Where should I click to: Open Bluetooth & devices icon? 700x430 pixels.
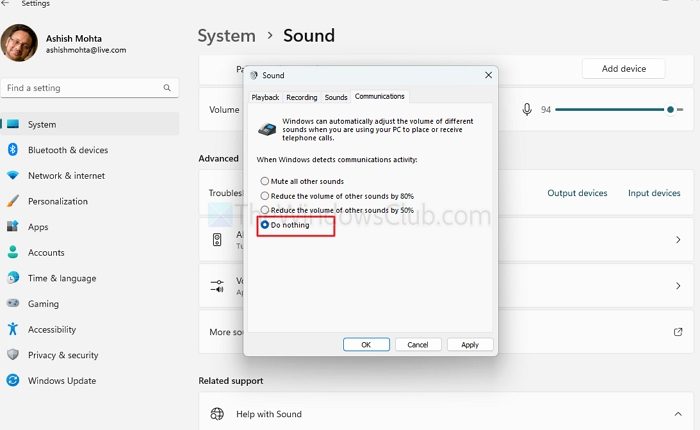(x=13, y=150)
